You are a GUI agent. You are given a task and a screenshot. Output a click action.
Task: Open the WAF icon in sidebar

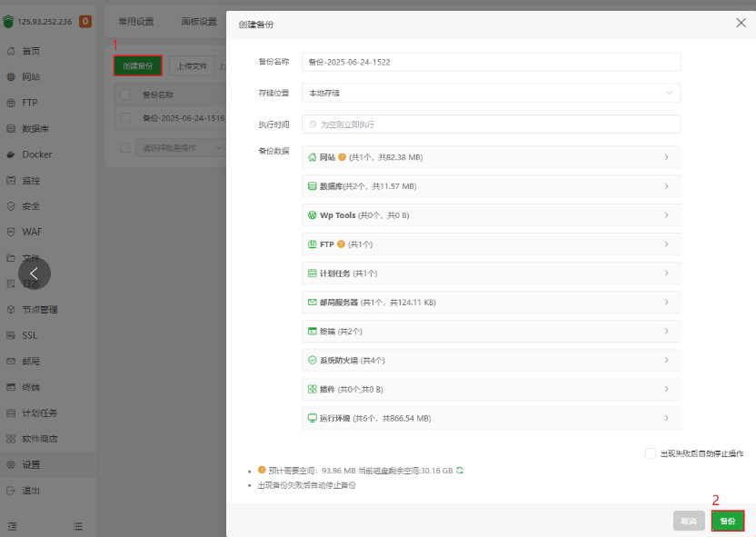(11, 232)
